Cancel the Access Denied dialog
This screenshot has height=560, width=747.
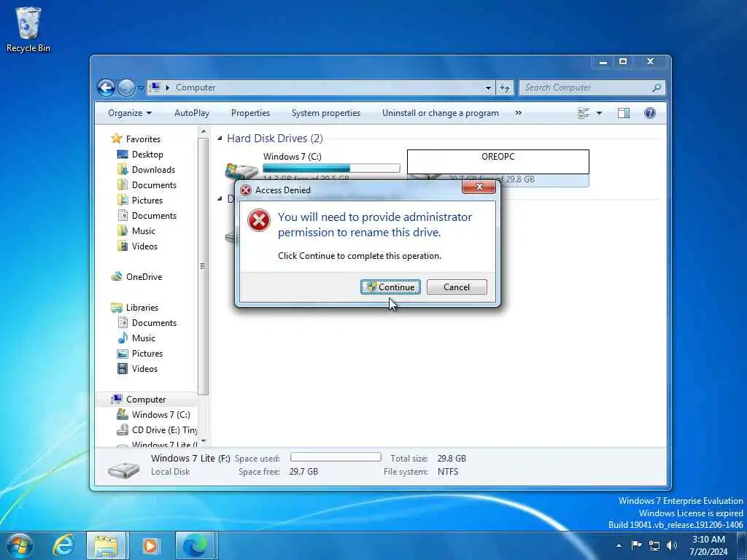coord(457,287)
